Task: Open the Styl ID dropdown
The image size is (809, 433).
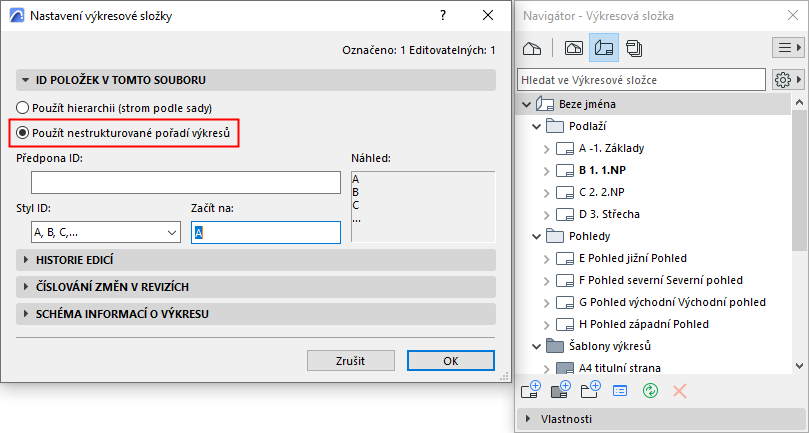Action: pyautogui.click(x=99, y=232)
